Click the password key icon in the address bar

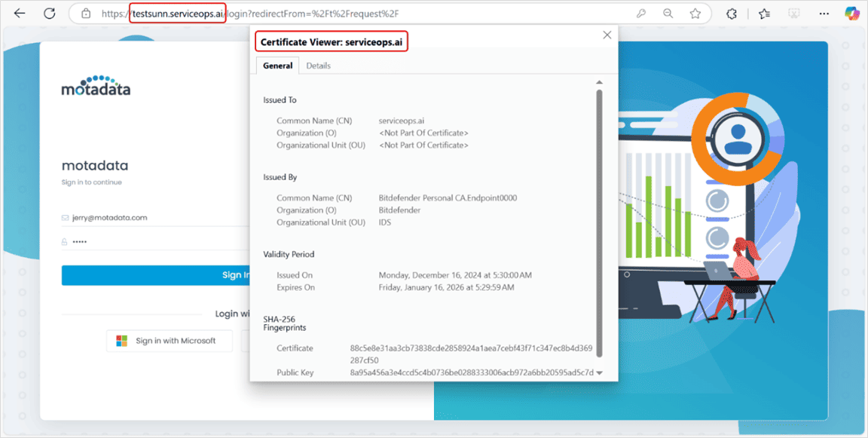(x=641, y=14)
